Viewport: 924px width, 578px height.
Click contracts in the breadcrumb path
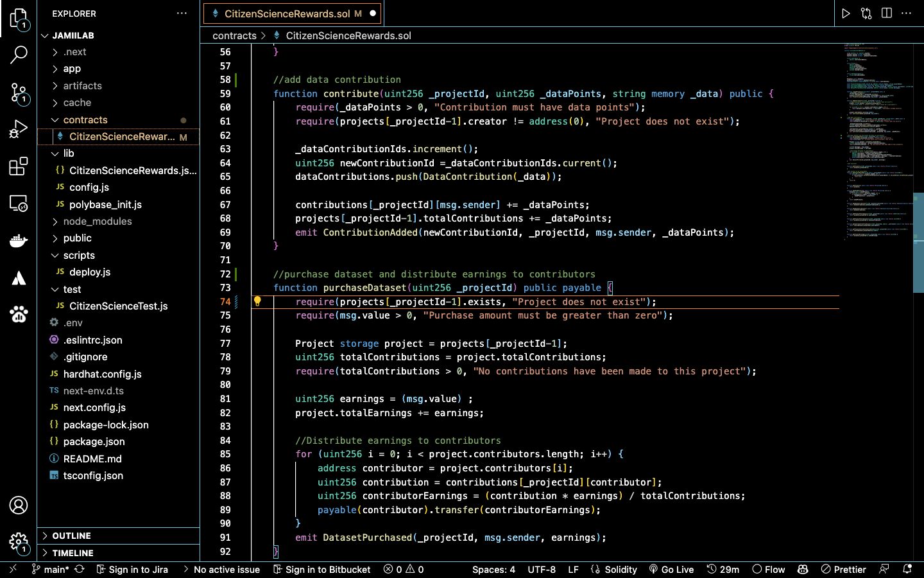234,36
